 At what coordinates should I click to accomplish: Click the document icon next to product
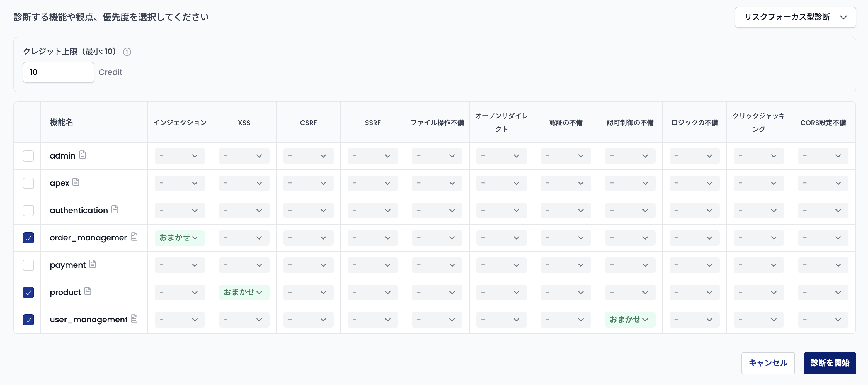[88, 291]
